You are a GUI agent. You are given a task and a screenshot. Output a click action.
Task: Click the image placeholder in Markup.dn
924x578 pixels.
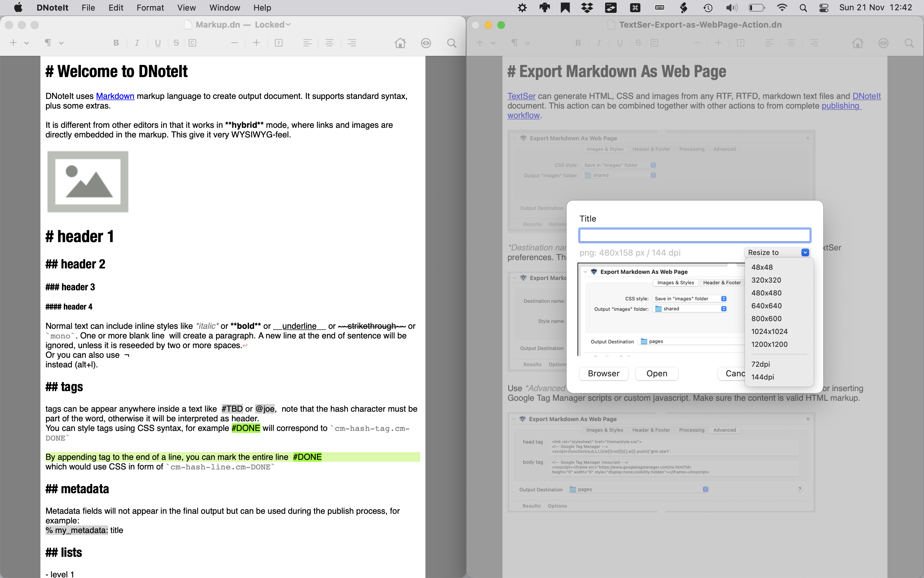point(88,181)
